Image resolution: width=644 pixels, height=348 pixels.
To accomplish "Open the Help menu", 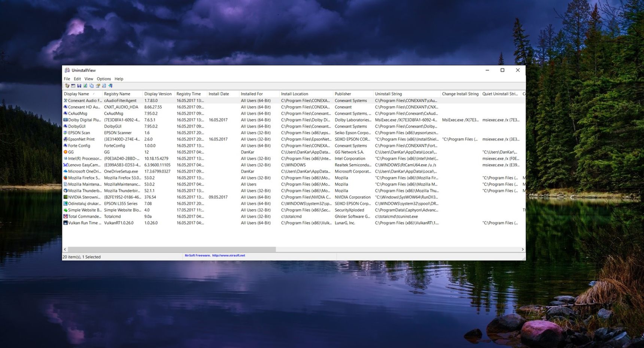I will coord(119,79).
